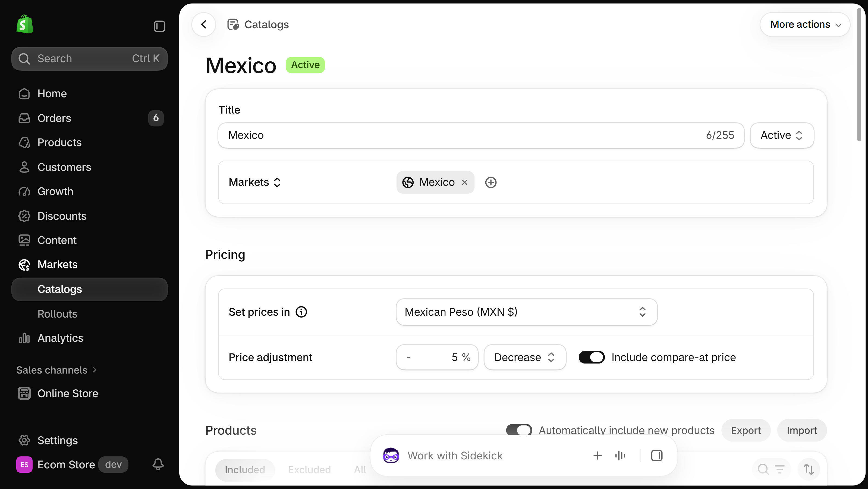The width and height of the screenshot is (868, 489).
Task: Open product search and filter
Action: click(771, 469)
